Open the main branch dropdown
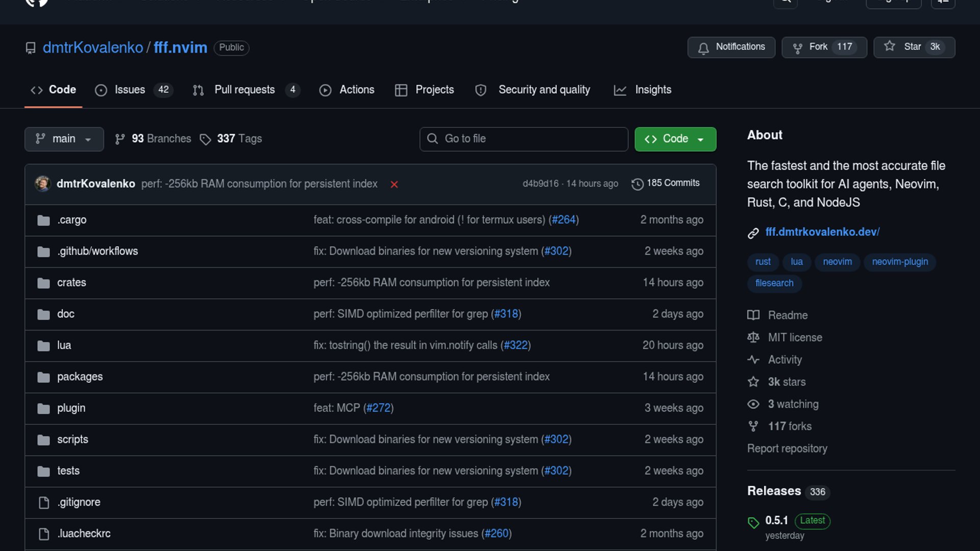 point(64,139)
